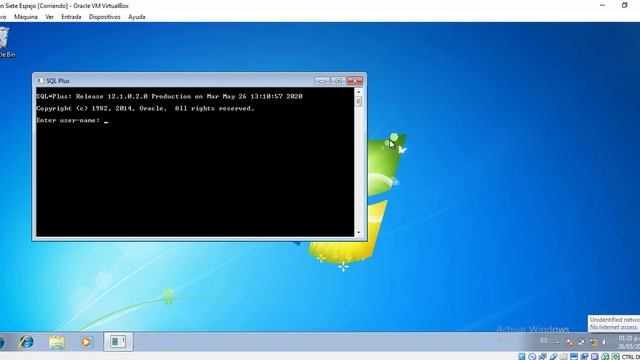This screenshot has width=640, height=360.
Task: Close the SQL Plus window
Action: click(355, 81)
